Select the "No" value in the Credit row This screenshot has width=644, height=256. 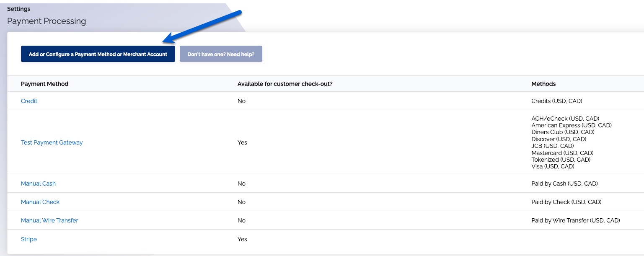tap(241, 101)
